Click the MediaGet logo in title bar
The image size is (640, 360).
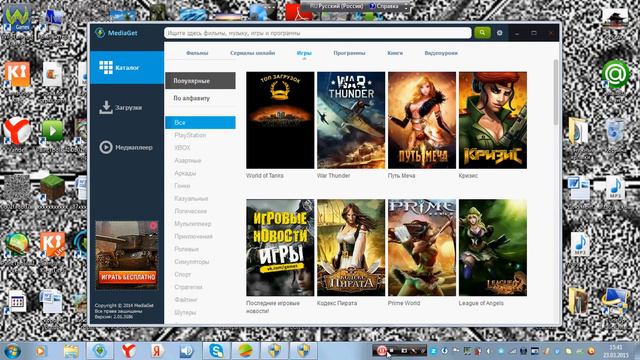pyautogui.click(x=117, y=33)
